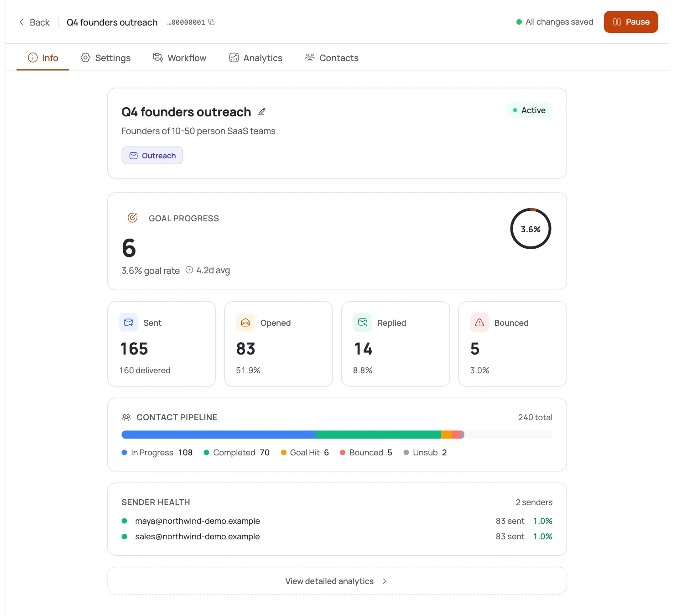Click the chevron next to View detailed analytics
This screenshot has height=616, width=677.
click(385, 581)
